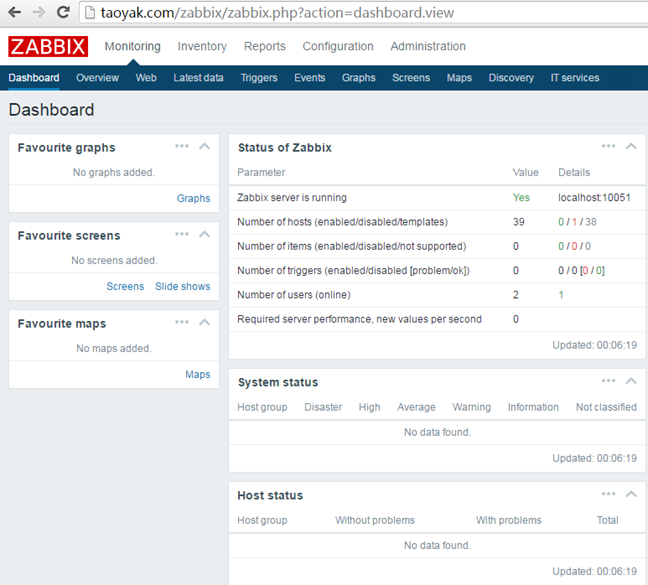Screen dimensions: 648x585
Task: Click the browser back arrow
Action: click(14, 12)
